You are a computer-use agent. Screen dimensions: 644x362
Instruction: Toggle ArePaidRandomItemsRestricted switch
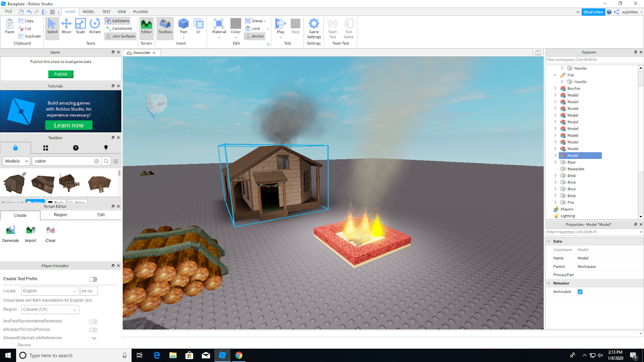pyautogui.click(x=93, y=321)
